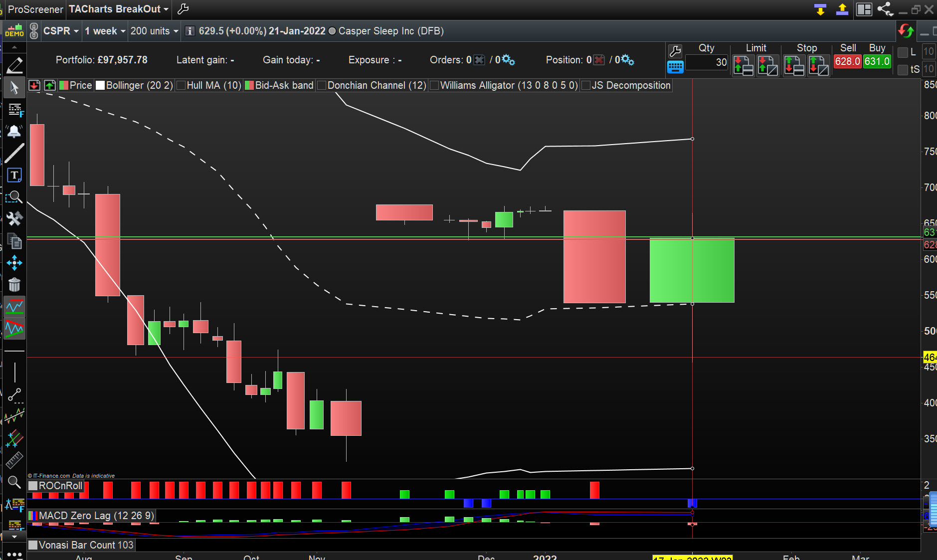Click the red-green refresh arrows icon
Image resolution: width=937 pixels, height=560 pixels.
pos(906,31)
